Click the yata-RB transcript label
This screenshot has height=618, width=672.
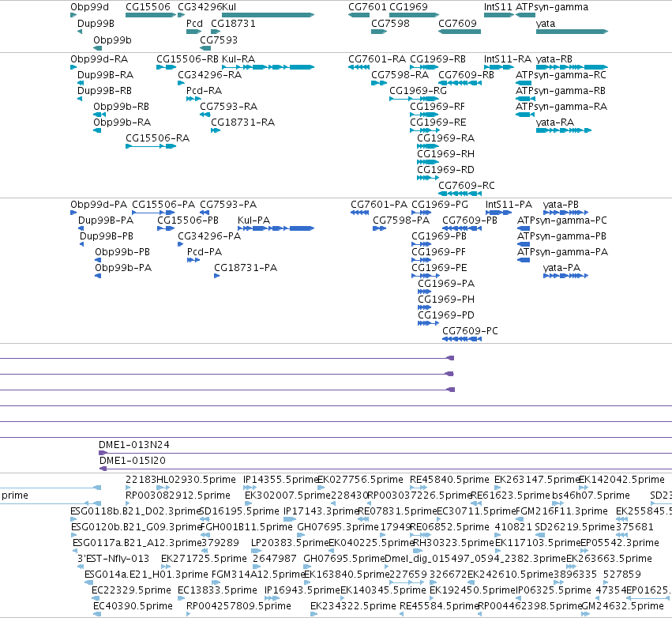point(554,58)
